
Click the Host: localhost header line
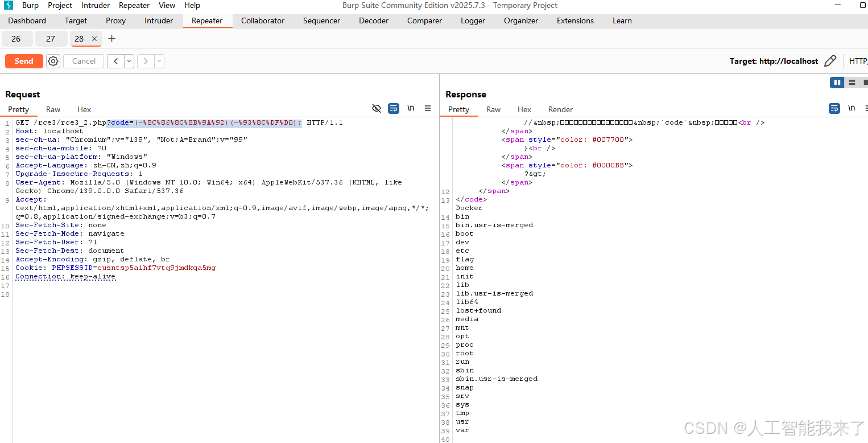pos(49,131)
